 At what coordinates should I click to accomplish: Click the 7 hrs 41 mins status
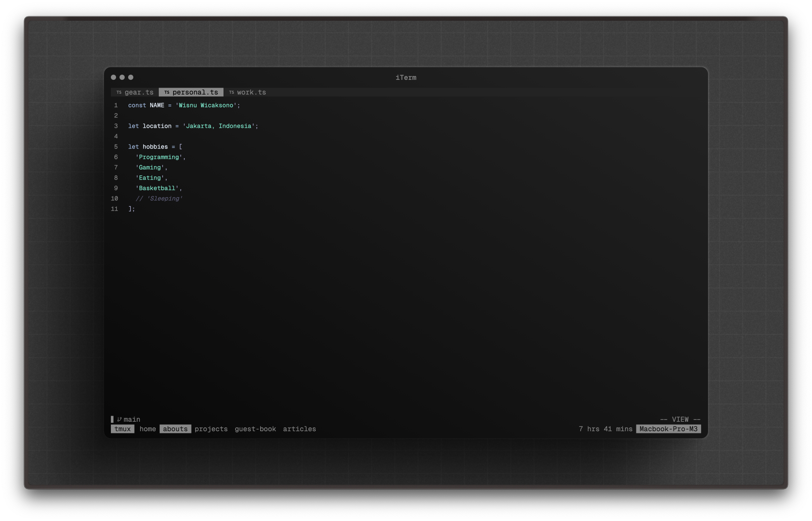click(x=606, y=429)
